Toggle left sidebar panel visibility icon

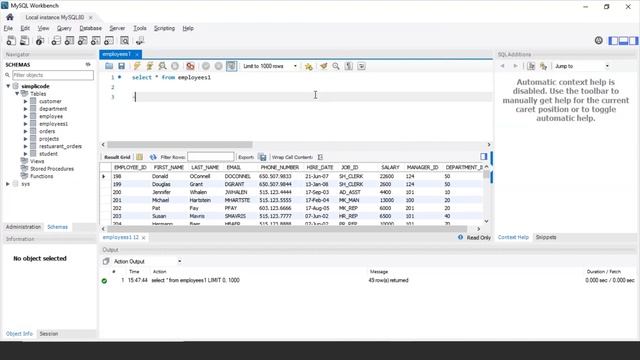tap(613, 40)
